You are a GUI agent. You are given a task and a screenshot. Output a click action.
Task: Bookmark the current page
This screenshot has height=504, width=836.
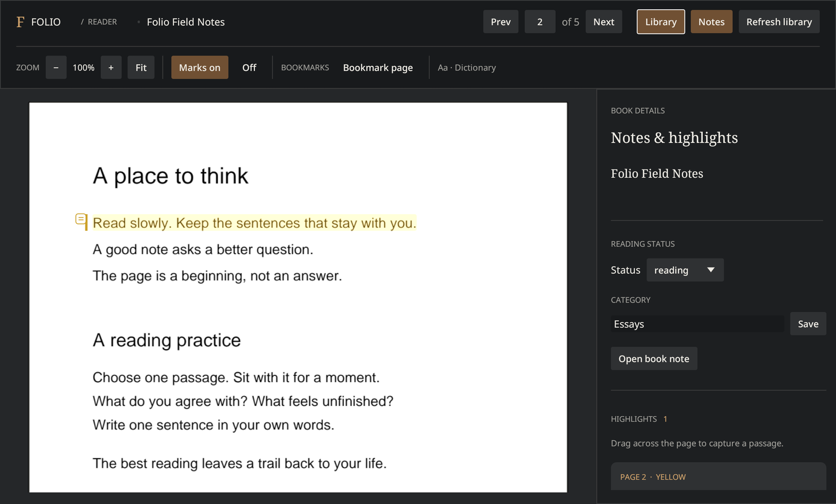pos(378,68)
